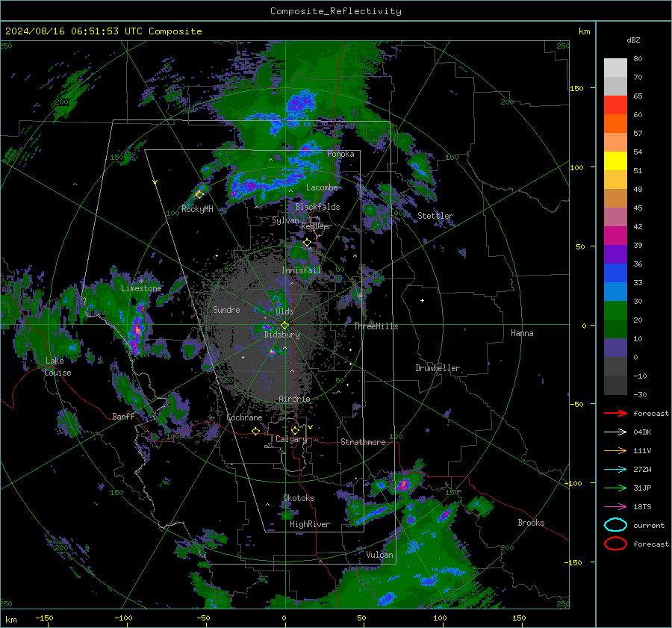Click the -30 dBZ value in legend
The image size is (672, 628).
point(640,395)
